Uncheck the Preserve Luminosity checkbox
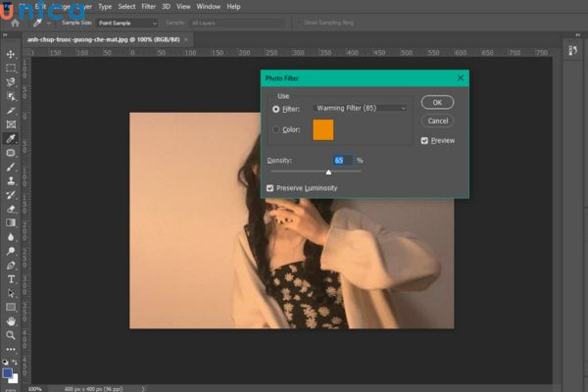Viewport: 588px width, 392px height. [x=270, y=187]
